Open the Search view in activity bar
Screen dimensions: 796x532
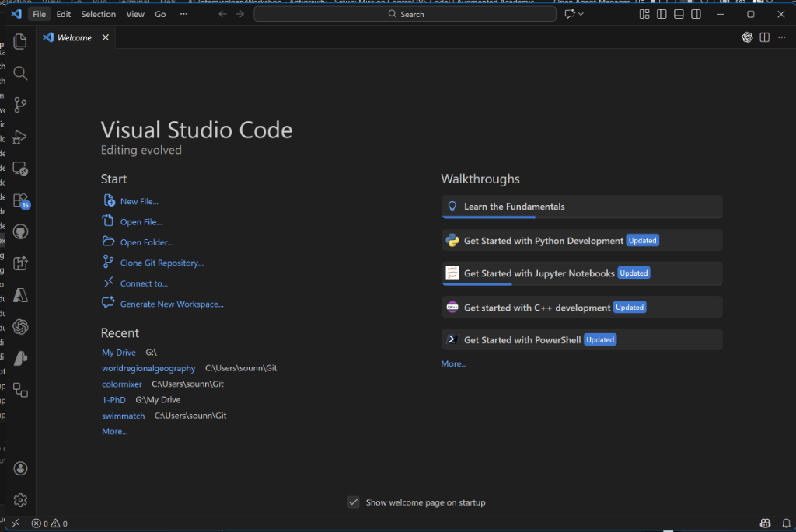[20, 73]
